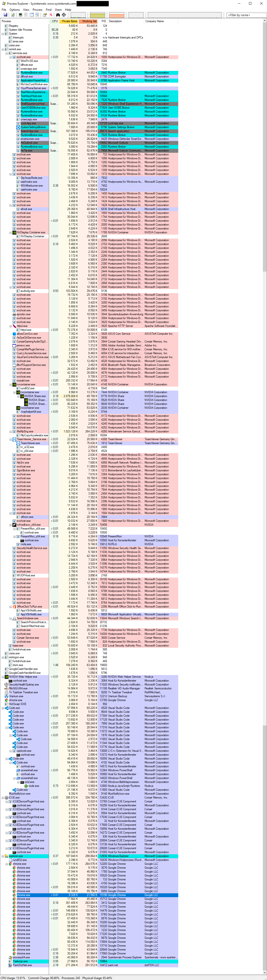Screen dimensions: 267x980
Task: Open the Options menu
Action: pos(14,10)
